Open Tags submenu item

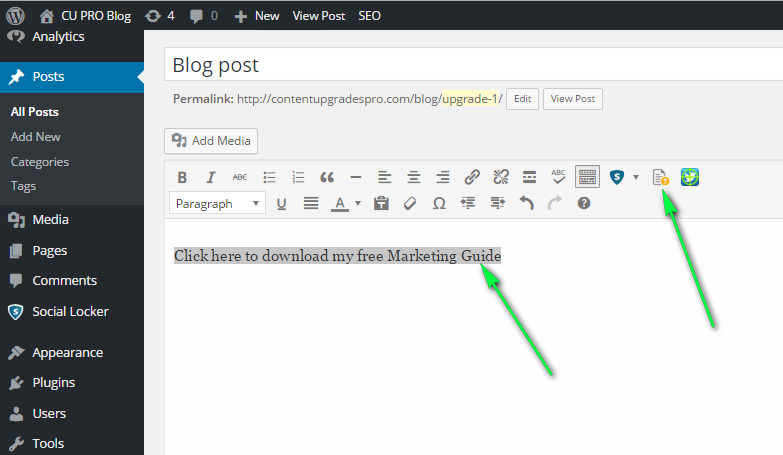pyautogui.click(x=23, y=186)
